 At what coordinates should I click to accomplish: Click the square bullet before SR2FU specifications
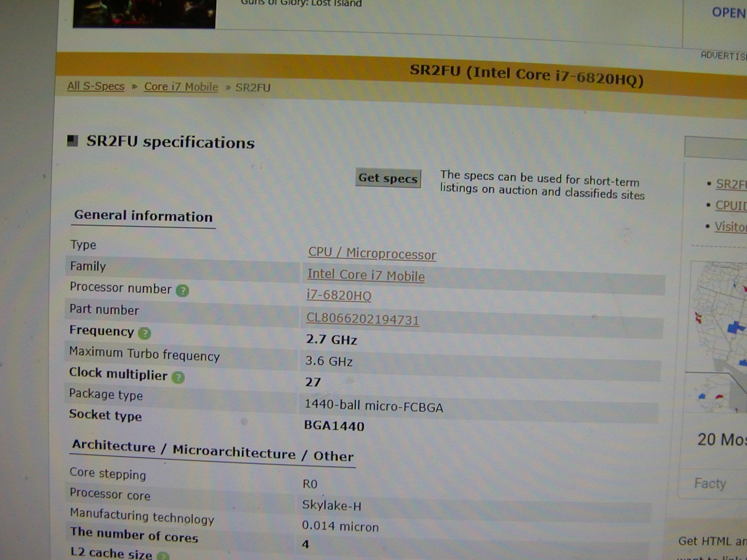point(73,140)
